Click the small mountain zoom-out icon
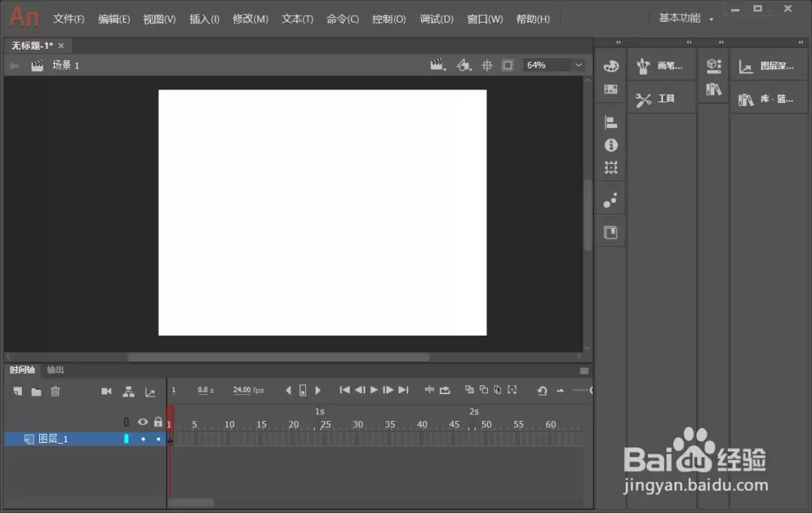 pyautogui.click(x=560, y=390)
